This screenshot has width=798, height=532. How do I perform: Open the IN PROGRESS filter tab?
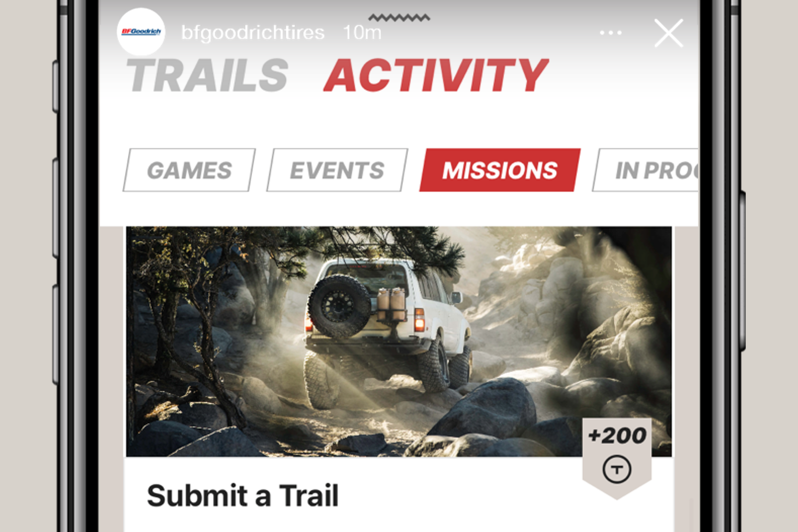645,170
